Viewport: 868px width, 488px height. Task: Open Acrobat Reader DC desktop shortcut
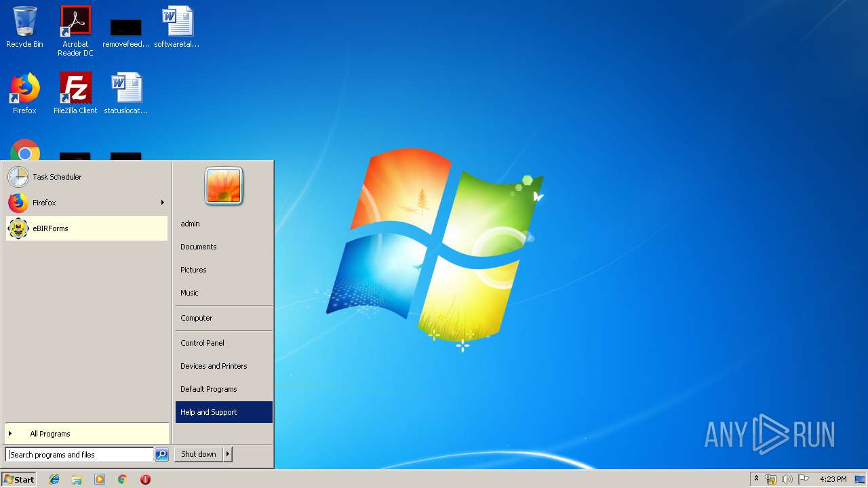point(75,31)
